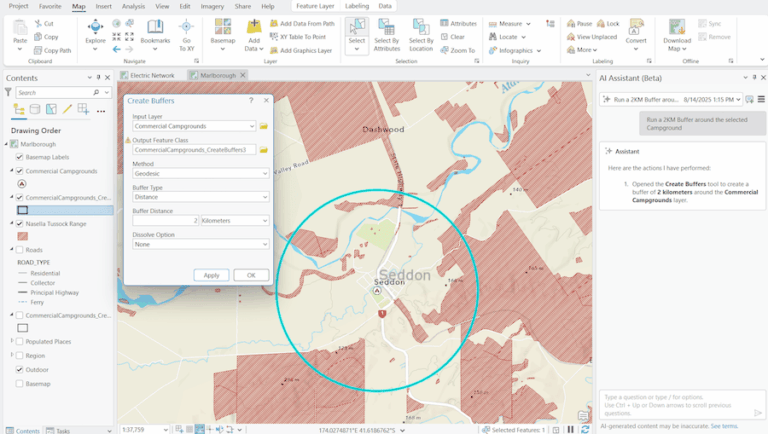Enable the Basemap layer checkbox
Viewport: 768px width, 434px height.
pyautogui.click(x=20, y=384)
